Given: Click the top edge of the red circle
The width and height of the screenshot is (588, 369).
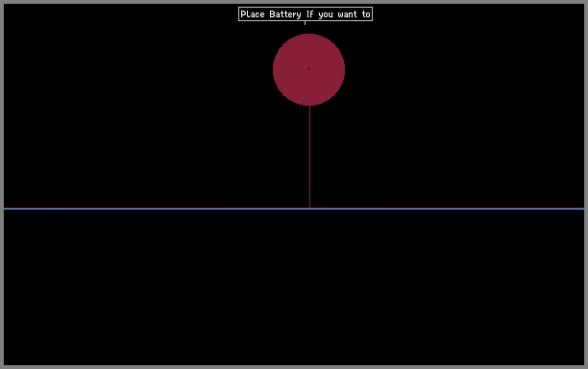Looking at the screenshot, I should 308,35.
